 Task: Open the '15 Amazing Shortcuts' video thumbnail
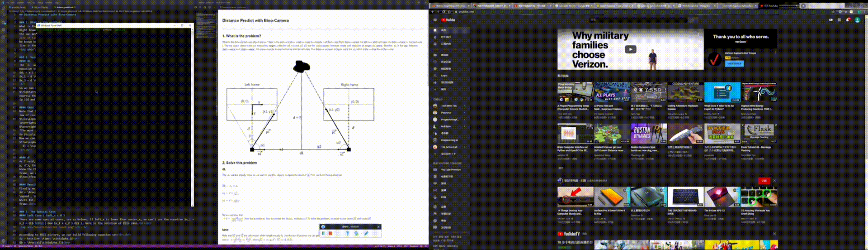[x=759, y=197]
